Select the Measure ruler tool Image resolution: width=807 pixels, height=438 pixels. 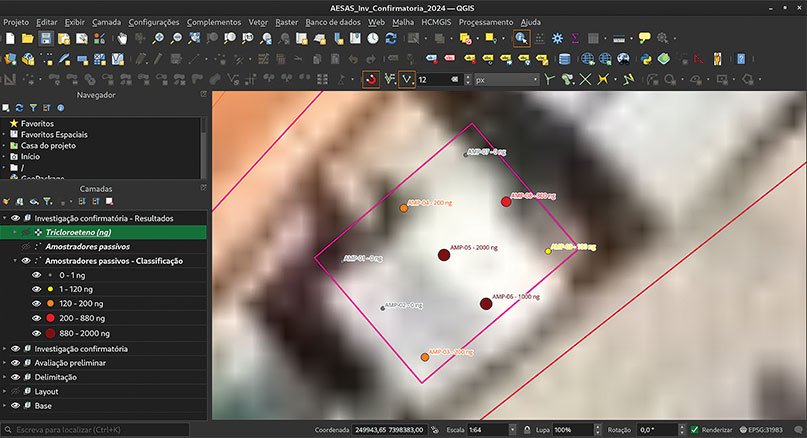click(x=619, y=38)
